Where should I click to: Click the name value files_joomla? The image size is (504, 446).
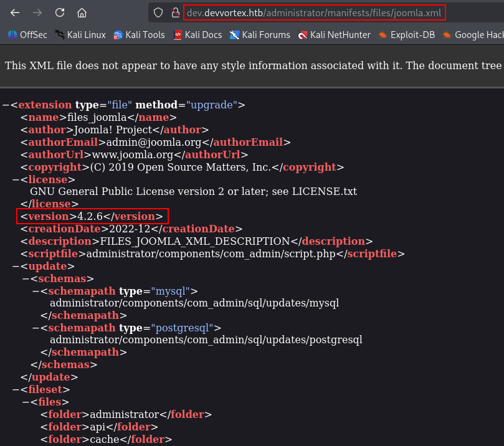(97, 118)
